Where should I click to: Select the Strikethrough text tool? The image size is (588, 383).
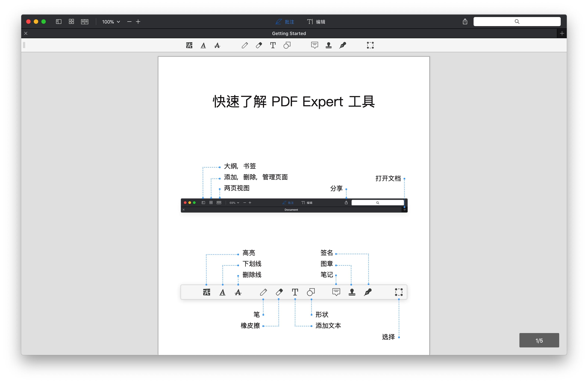pos(217,45)
